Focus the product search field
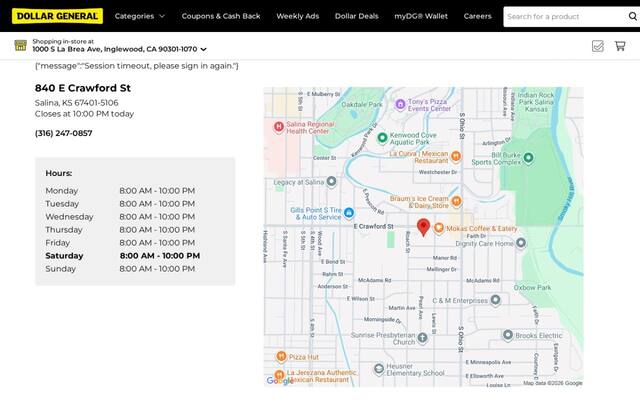This screenshot has height=400, width=640. [565, 17]
